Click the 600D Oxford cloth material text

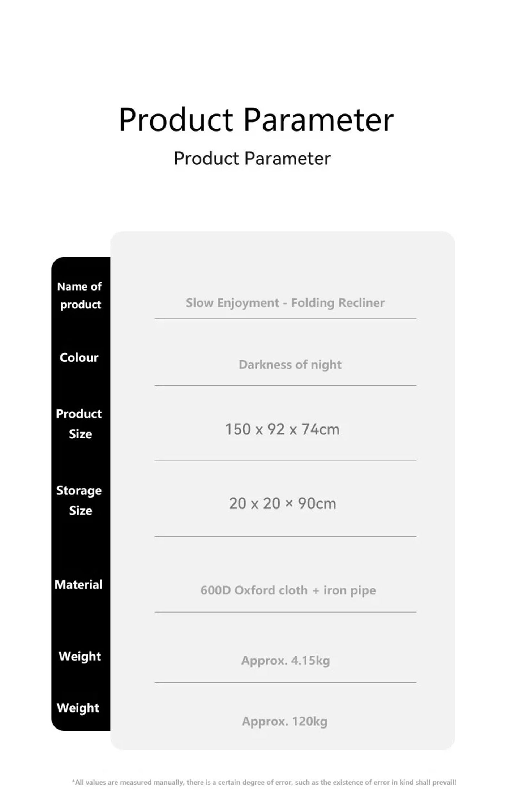[254, 590]
